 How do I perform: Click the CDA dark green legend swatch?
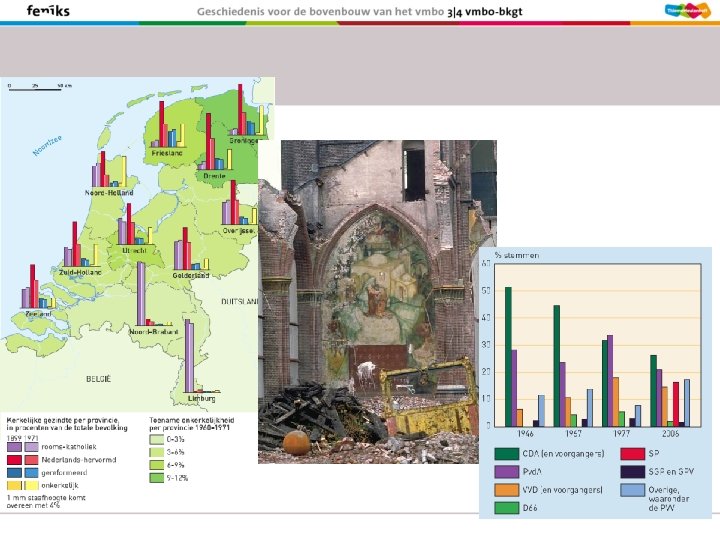pos(506,454)
